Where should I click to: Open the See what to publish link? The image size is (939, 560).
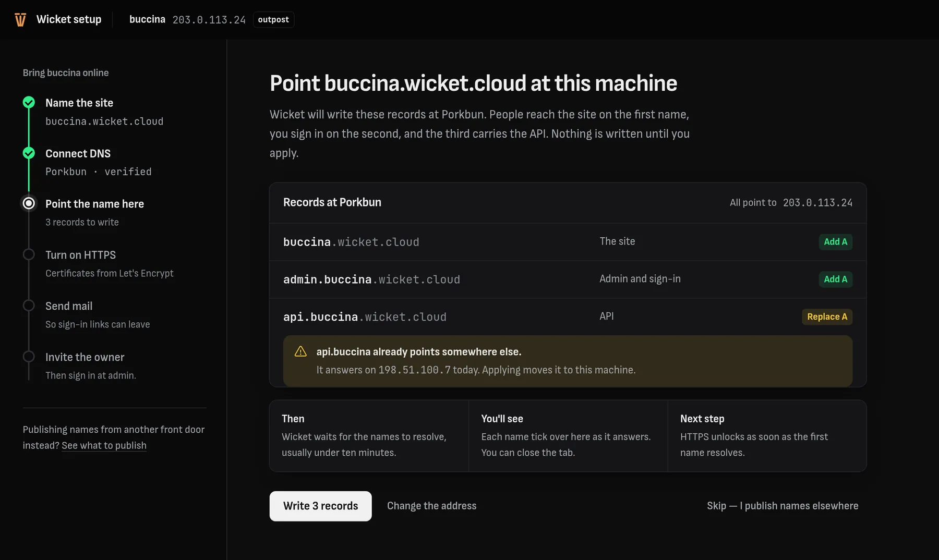(x=104, y=445)
